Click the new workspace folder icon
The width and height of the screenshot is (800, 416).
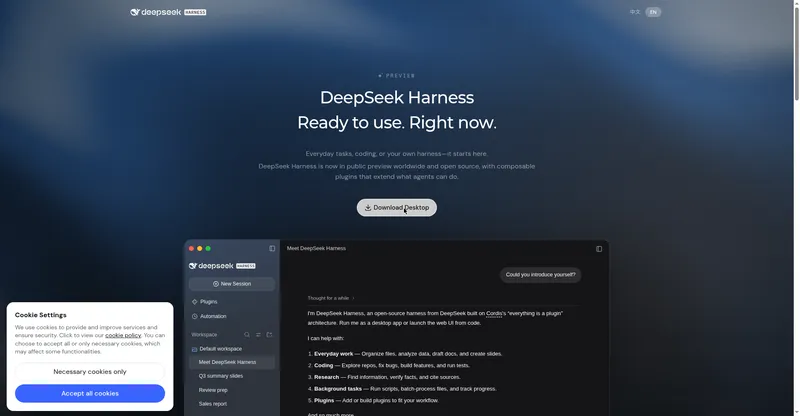(269, 335)
